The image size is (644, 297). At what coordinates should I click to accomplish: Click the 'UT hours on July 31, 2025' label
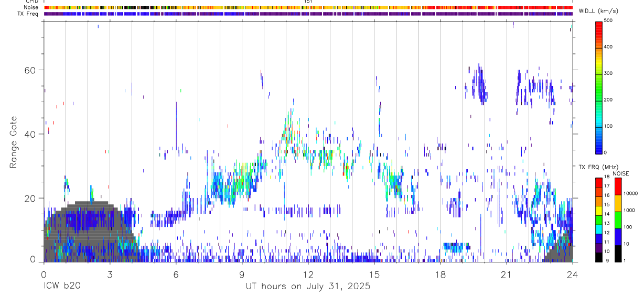coord(308,287)
